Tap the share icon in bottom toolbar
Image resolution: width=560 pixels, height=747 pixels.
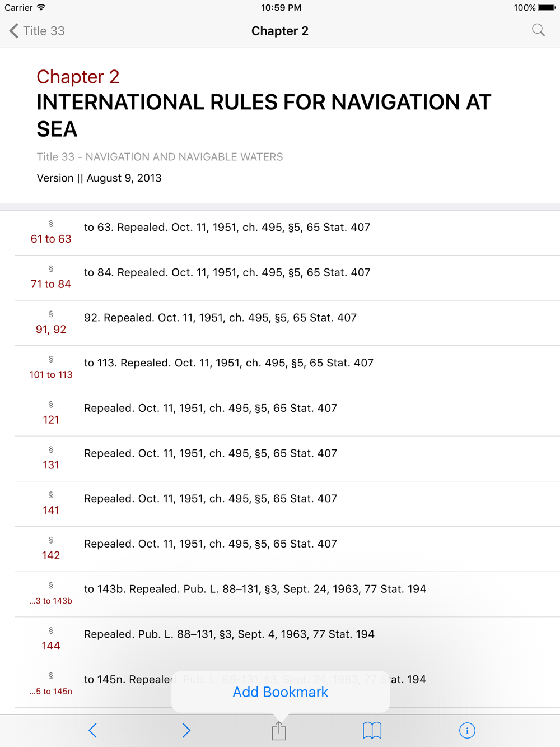279,730
